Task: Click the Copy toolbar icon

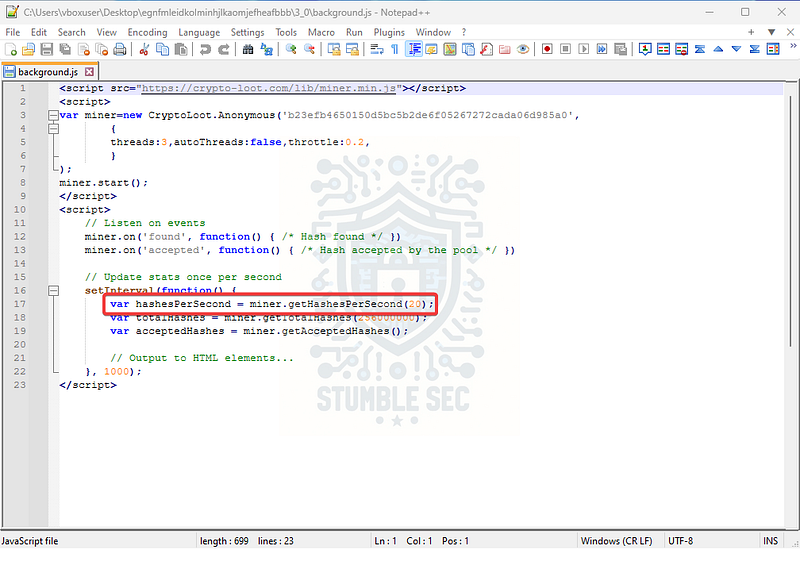Action: [163, 49]
